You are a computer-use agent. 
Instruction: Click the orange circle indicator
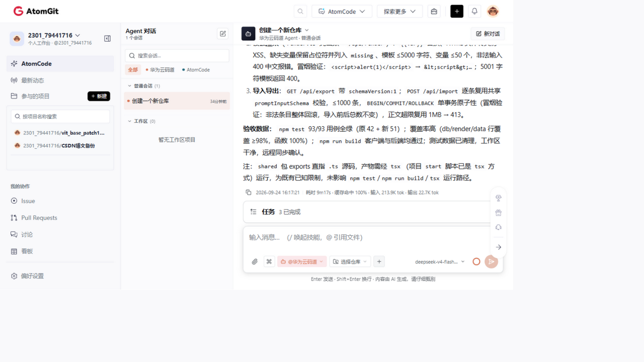(476, 261)
